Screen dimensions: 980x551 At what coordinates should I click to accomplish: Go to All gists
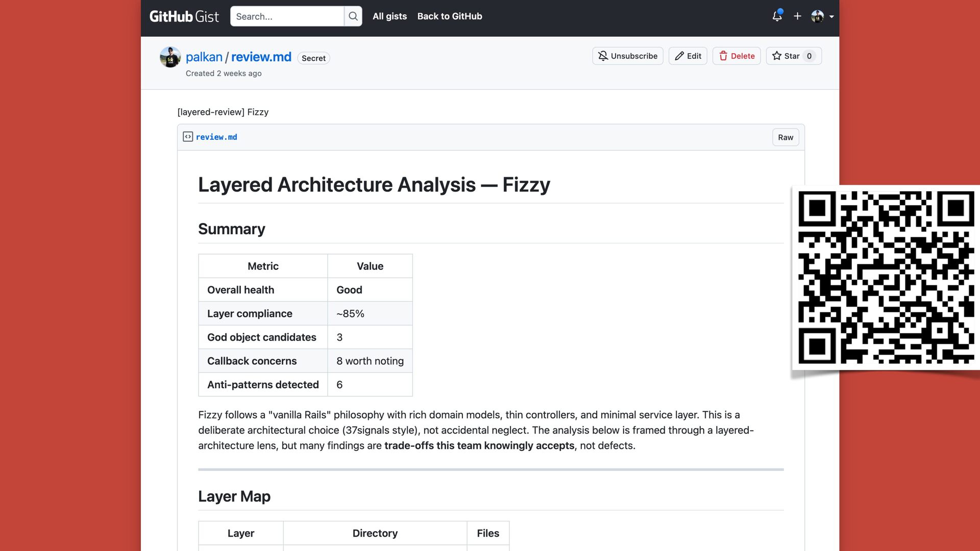[389, 16]
